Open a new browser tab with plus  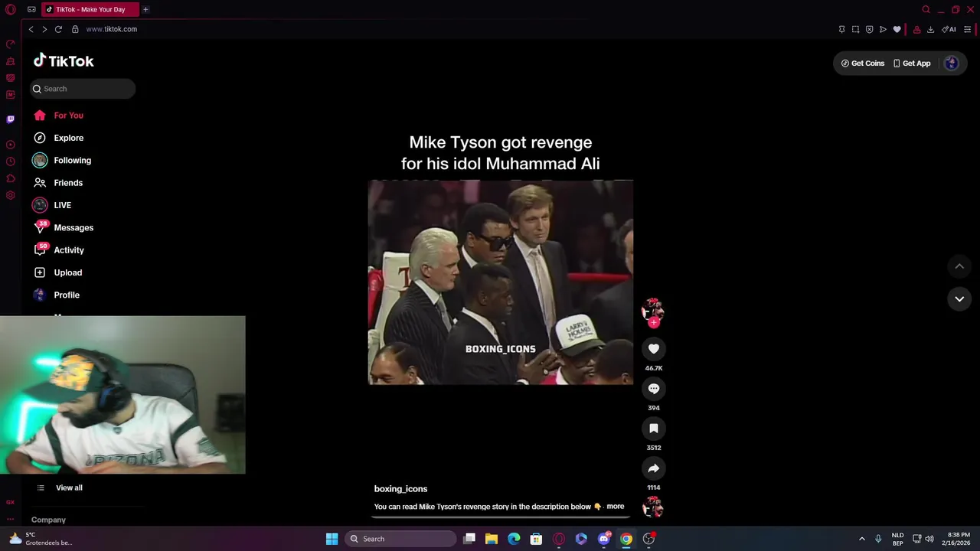tap(145, 9)
